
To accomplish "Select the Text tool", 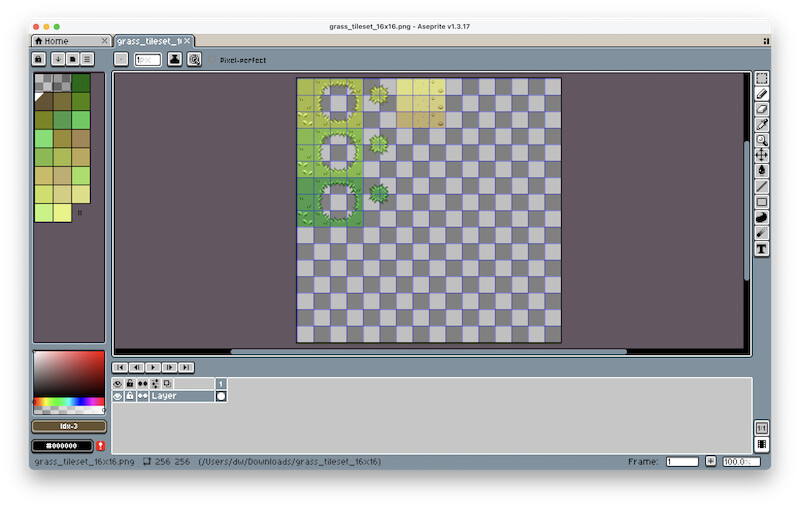I will (x=761, y=248).
